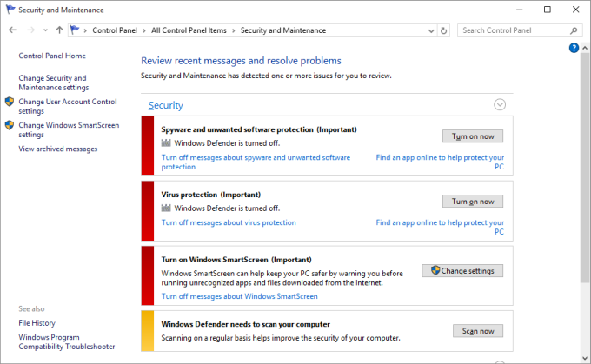Collapse the Security section chevron
Image resolution: width=591 pixels, height=364 pixels.
(x=500, y=104)
